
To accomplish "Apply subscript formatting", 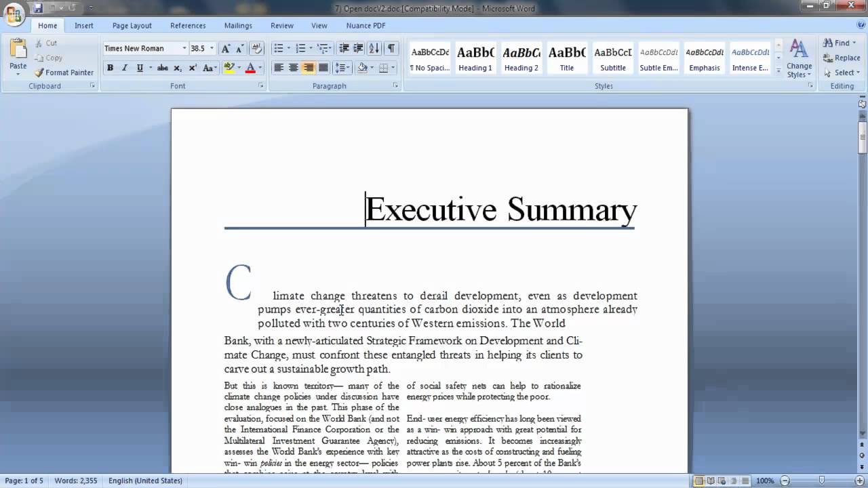I will pos(178,68).
